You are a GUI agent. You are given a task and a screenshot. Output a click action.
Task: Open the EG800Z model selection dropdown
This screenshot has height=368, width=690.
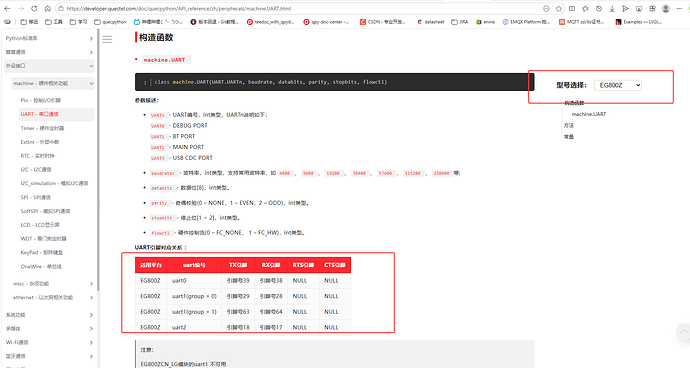pyautogui.click(x=618, y=85)
